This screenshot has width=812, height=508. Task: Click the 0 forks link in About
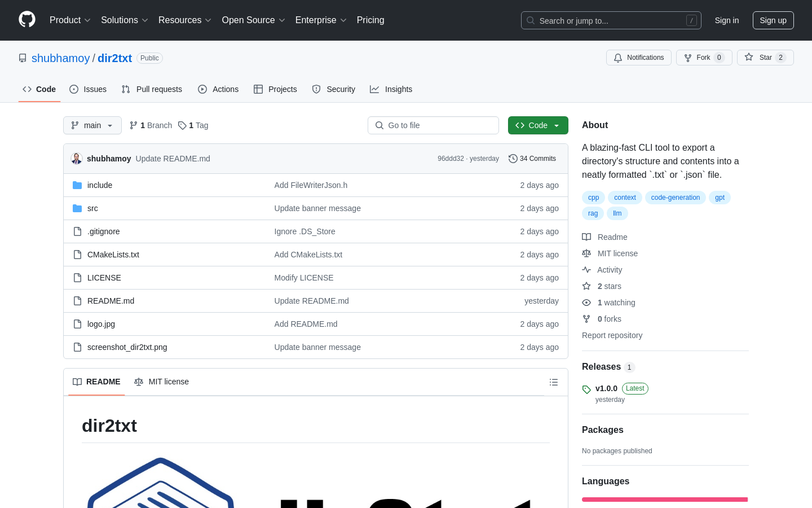point(609,319)
